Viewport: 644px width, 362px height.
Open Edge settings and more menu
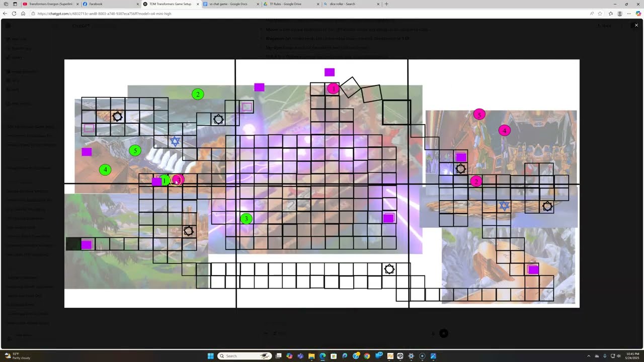[629, 14]
